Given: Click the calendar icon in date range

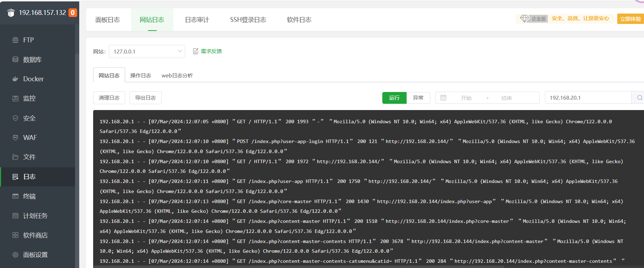Looking at the screenshot, I should point(443,98).
